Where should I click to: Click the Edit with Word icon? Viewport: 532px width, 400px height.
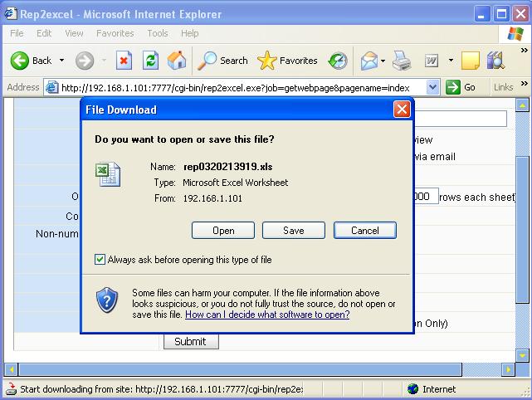pos(432,61)
